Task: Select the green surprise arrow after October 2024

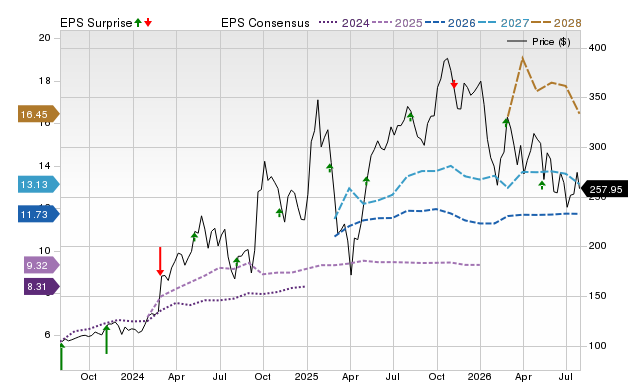Action: 279,212
